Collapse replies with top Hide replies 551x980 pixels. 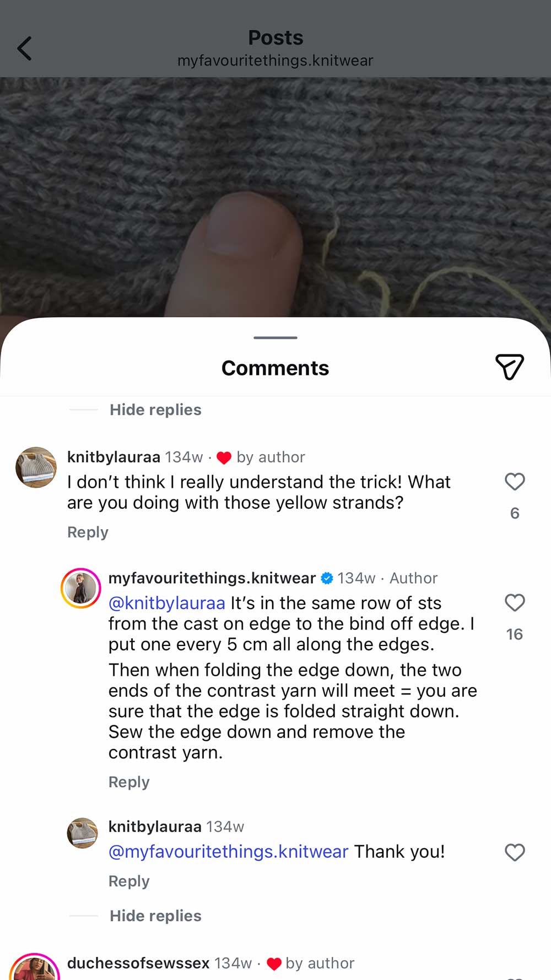[x=155, y=410]
